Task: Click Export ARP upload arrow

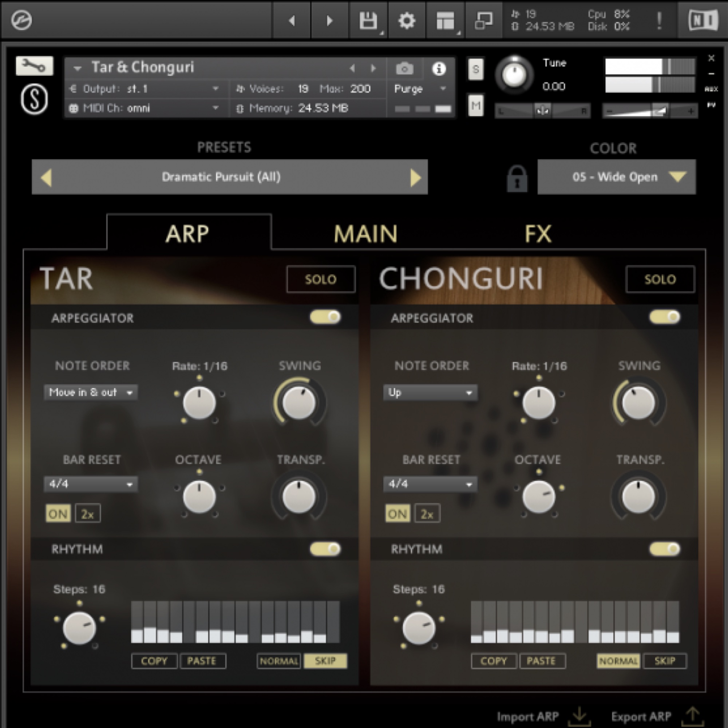Action: click(693, 716)
